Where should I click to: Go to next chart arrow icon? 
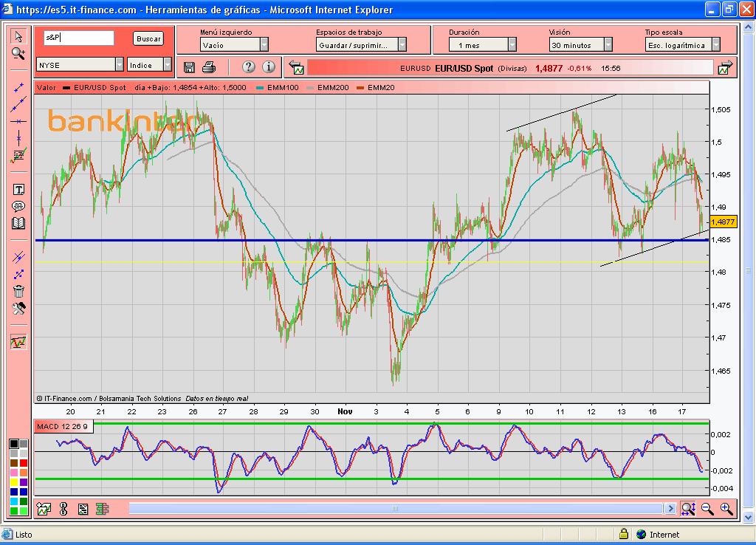(x=724, y=68)
